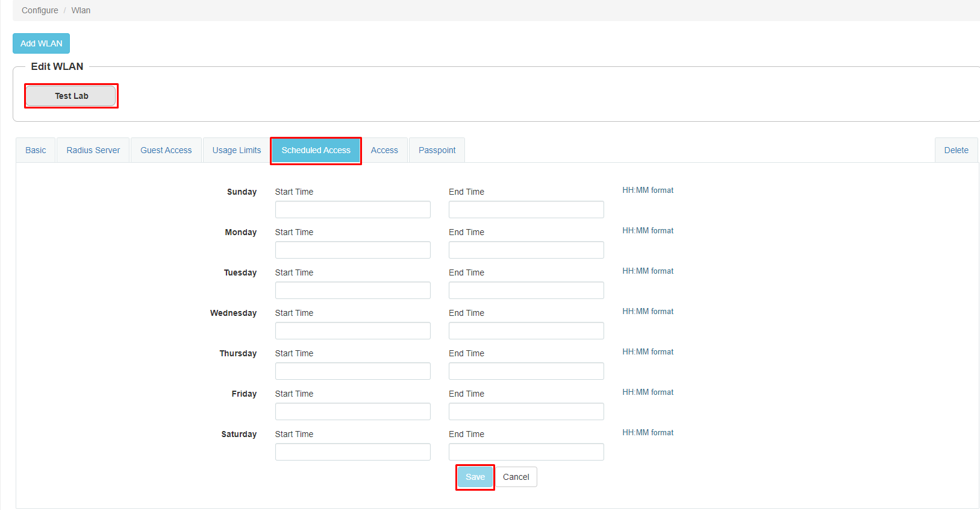Select the Test Lab WLAN
Image resolution: width=980 pixels, height=510 pixels.
point(71,96)
